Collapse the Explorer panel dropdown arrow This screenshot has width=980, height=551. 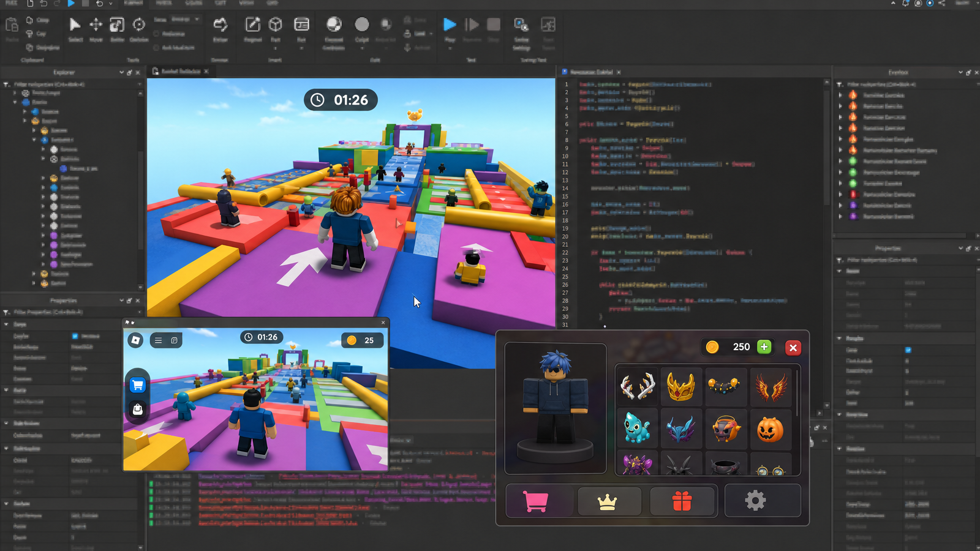[x=121, y=72]
